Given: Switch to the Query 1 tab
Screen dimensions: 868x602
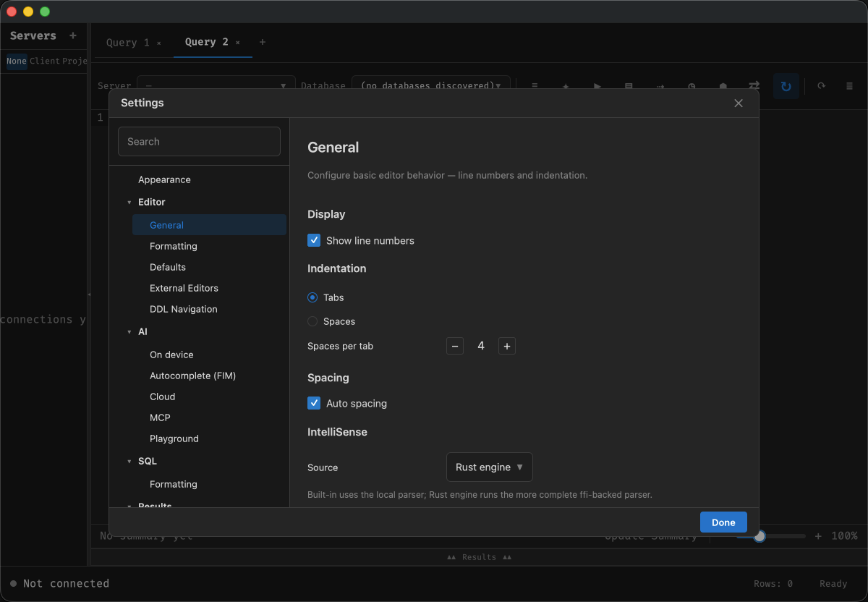Looking at the screenshot, I should (x=127, y=43).
